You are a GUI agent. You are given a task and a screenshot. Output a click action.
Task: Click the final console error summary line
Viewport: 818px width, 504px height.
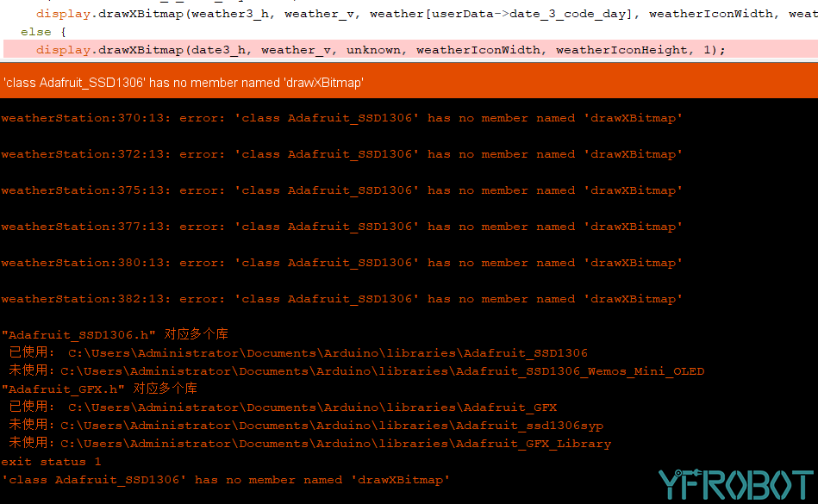(226, 480)
